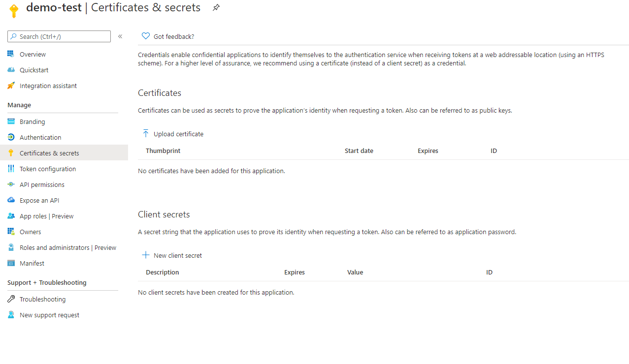This screenshot has width=629, height=364.
Task: Open New support request
Action: tap(48, 315)
